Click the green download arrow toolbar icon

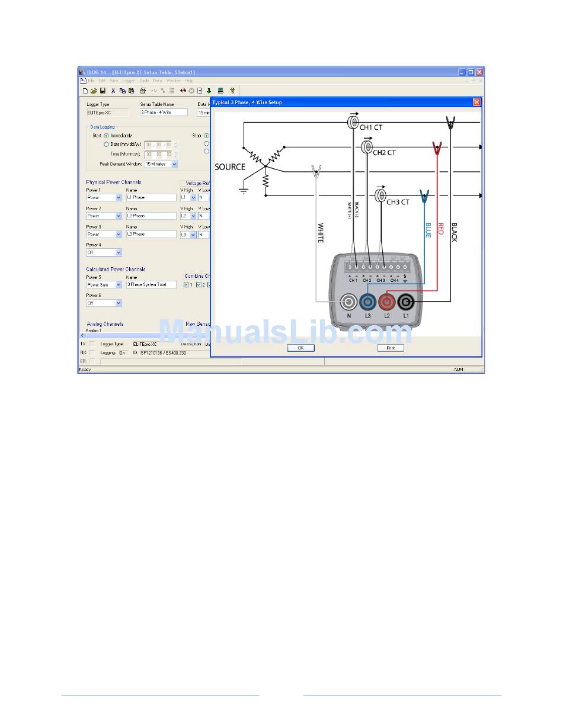click(x=209, y=91)
